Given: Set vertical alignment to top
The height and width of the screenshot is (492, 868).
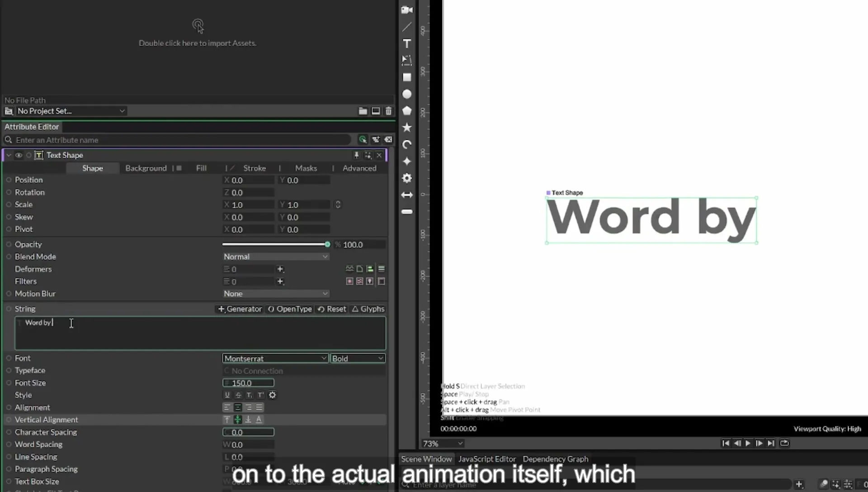Looking at the screenshot, I should click(227, 420).
